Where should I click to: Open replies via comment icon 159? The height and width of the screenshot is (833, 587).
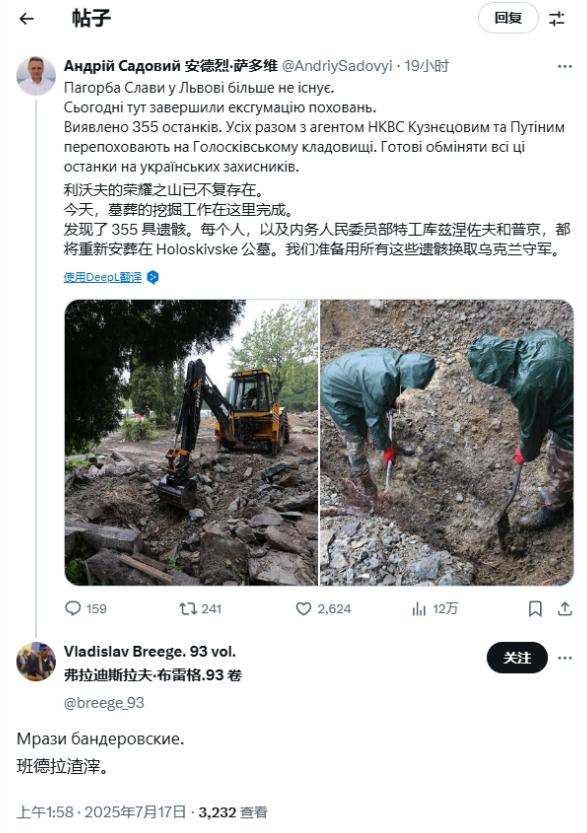(x=85, y=609)
